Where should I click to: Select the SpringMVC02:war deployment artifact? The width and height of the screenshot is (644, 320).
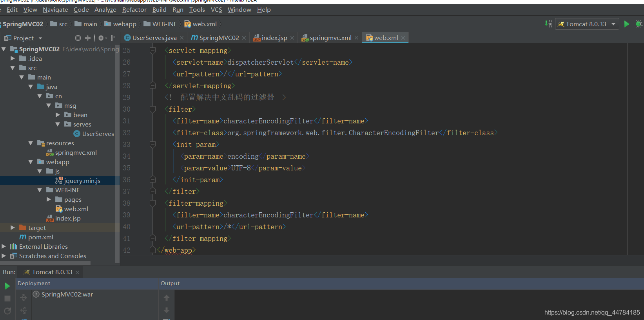click(x=67, y=294)
